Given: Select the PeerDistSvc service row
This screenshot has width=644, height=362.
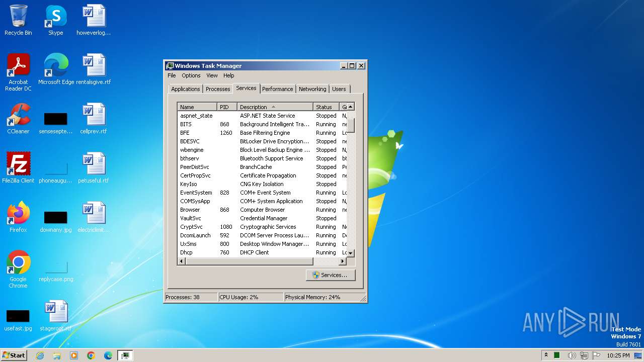Looking at the screenshot, I should coord(262,167).
